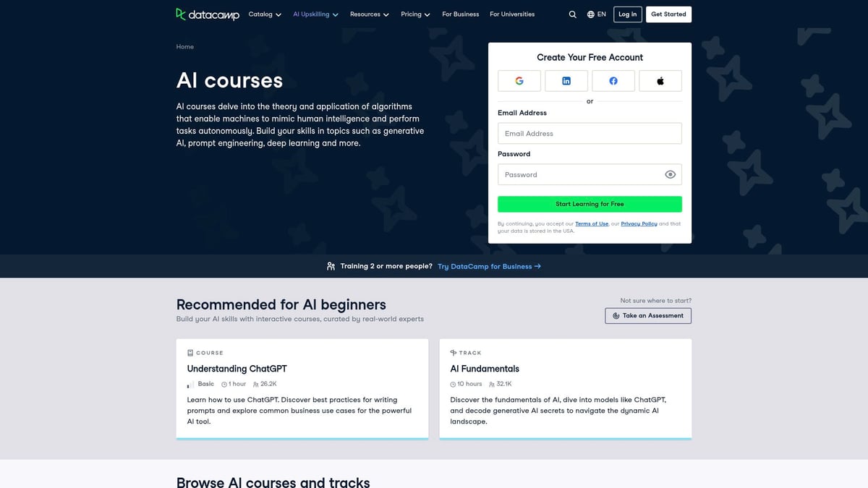Sign up with LinkedIn icon
Viewport: 868px width, 488px height.
point(566,81)
